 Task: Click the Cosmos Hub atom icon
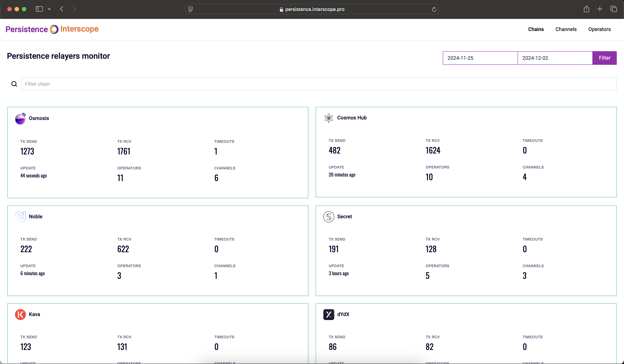[x=329, y=118]
